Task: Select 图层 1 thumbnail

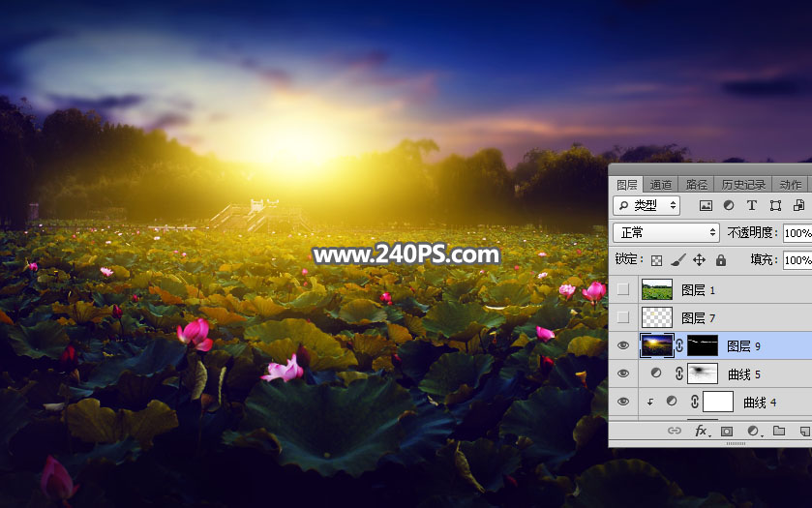Action: [656, 289]
